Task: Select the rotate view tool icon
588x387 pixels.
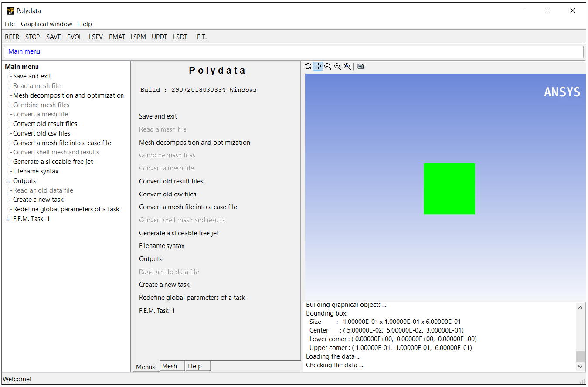Action: point(308,66)
